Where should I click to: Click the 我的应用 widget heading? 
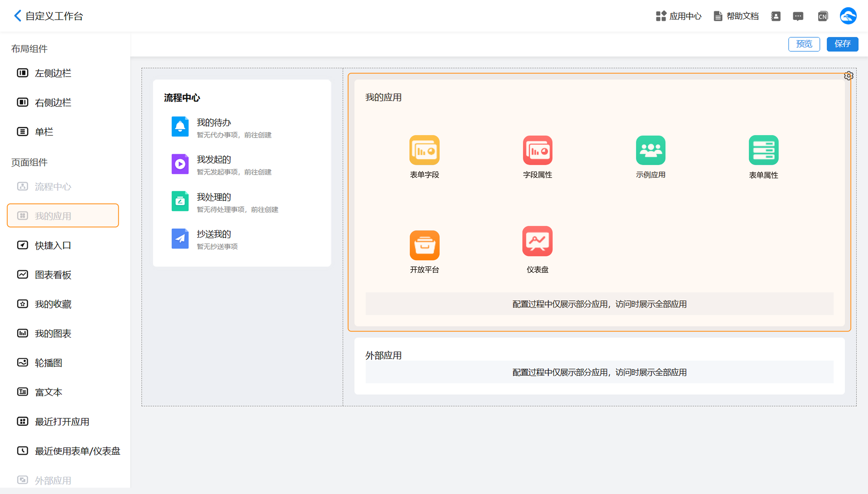point(383,97)
